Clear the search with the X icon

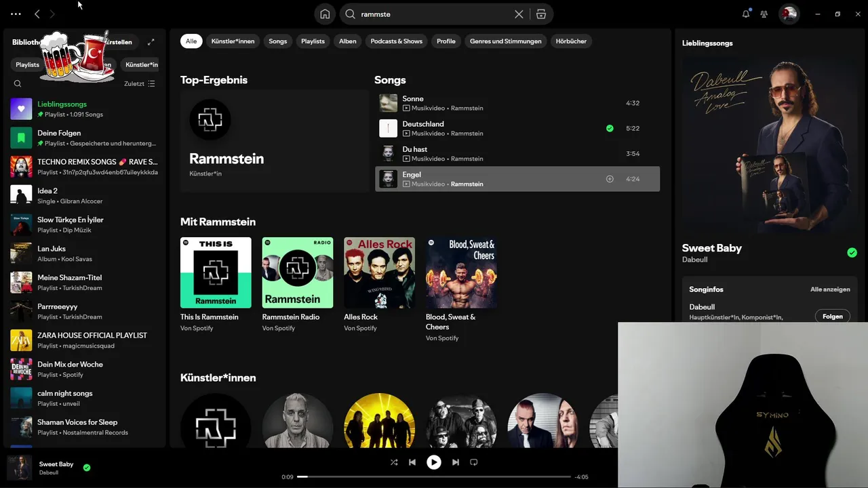(519, 14)
